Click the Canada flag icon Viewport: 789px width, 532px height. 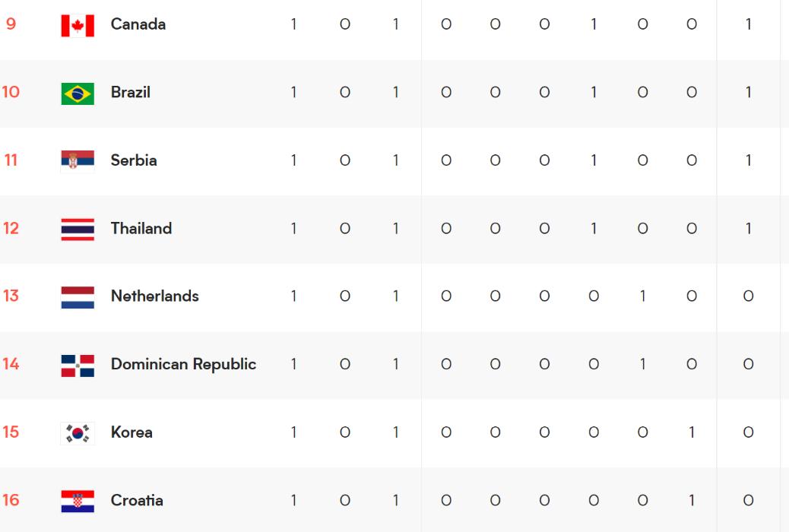point(78,25)
